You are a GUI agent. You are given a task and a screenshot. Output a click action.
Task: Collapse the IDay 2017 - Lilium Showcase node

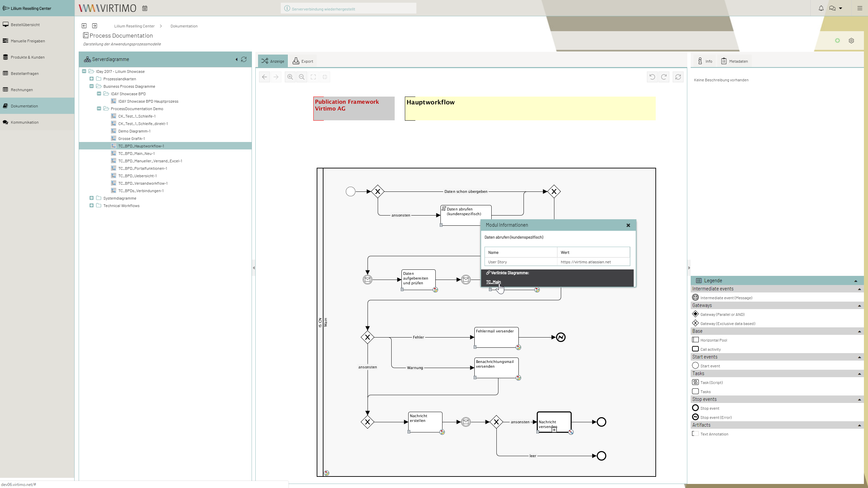point(84,72)
